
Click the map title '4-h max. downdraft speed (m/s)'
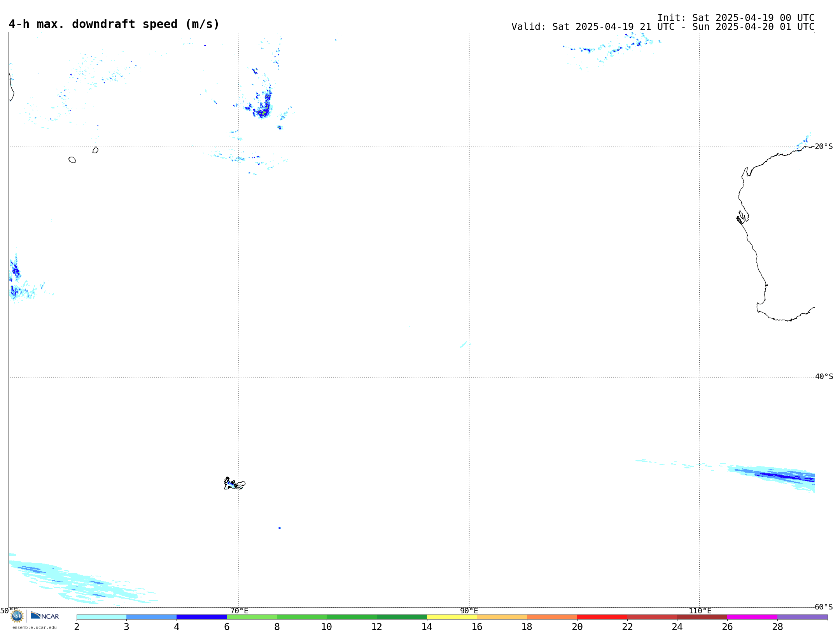114,24
